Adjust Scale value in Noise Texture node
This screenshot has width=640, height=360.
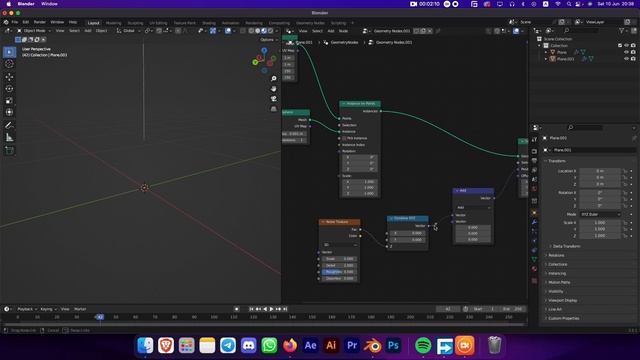[x=340, y=259]
